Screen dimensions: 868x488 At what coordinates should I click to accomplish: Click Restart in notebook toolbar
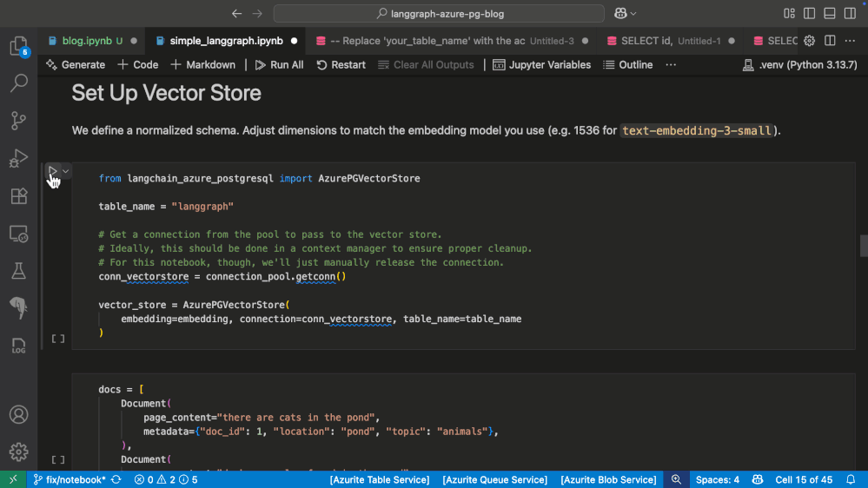[x=341, y=65]
